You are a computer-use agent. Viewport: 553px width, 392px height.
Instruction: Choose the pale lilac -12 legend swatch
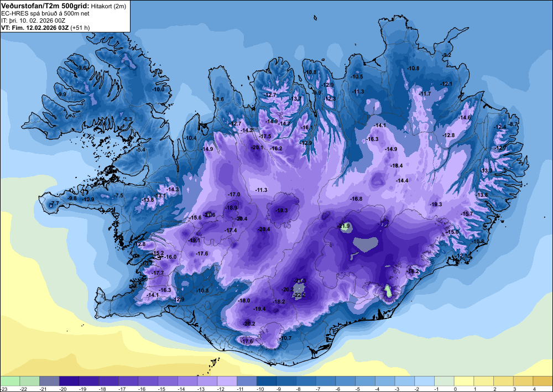pos(227,381)
